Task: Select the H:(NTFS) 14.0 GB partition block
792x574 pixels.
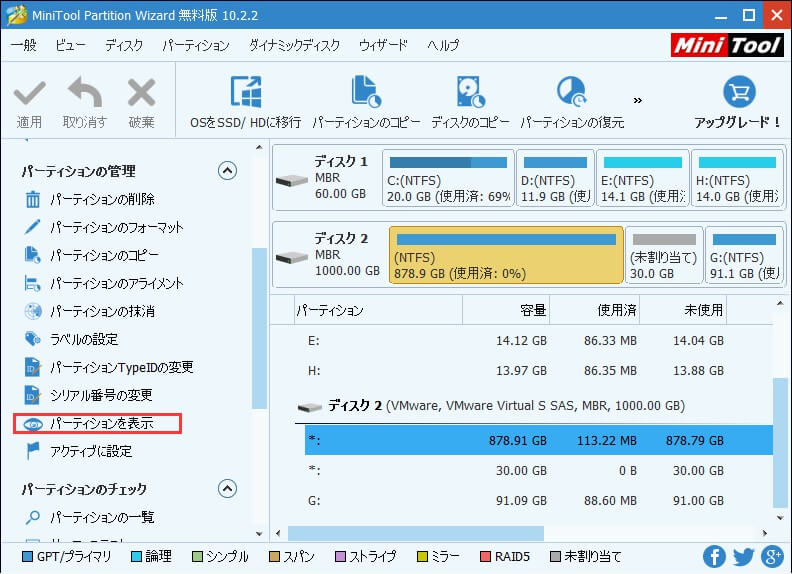Action: (737, 178)
